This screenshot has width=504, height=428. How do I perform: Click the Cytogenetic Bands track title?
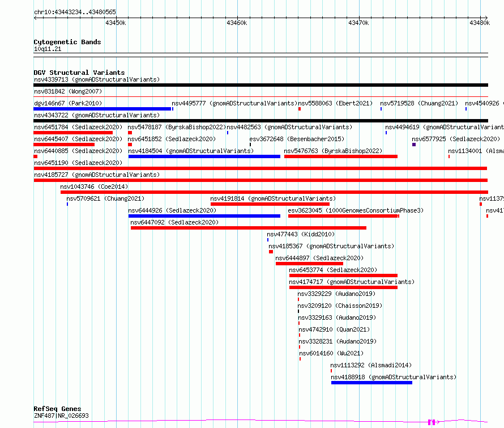(67, 42)
